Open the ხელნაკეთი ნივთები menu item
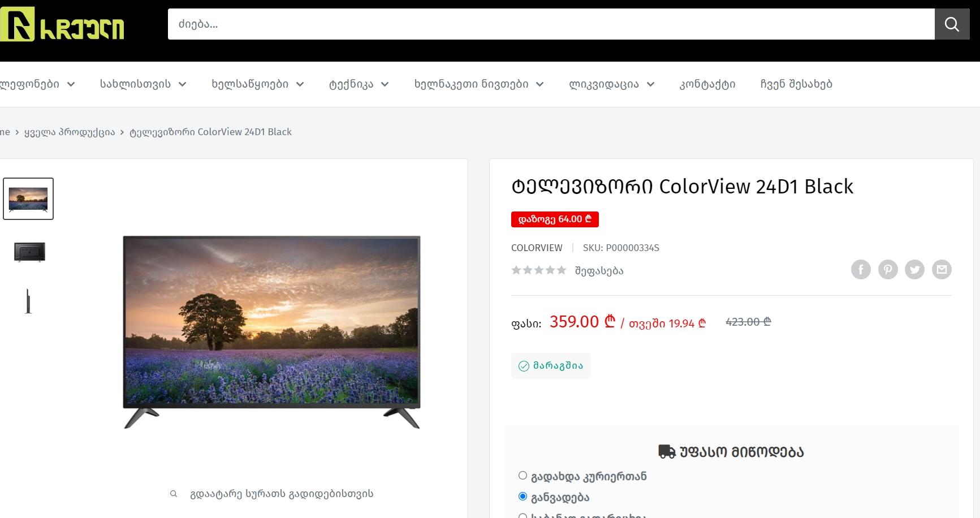This screenshot has height=518, width=980. [471, 84]
